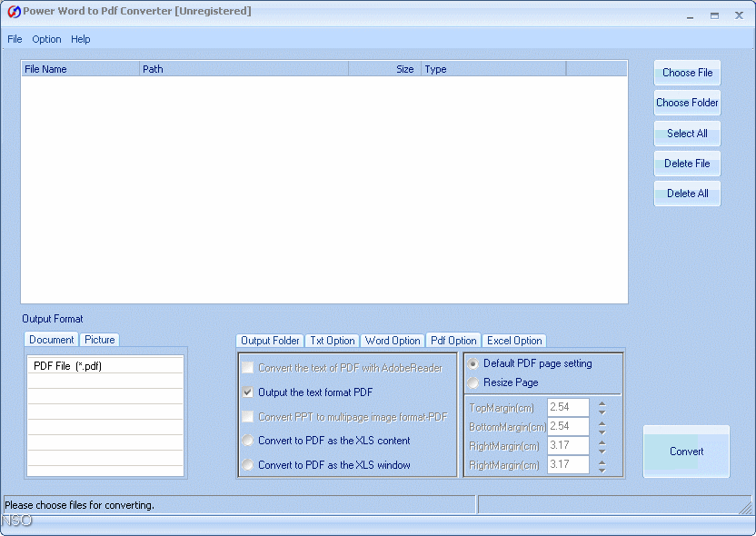Image resolution: width=756 pixels, height=536 pixels.
Task: Switch to the Word Option tab
Action: (393, 341)
